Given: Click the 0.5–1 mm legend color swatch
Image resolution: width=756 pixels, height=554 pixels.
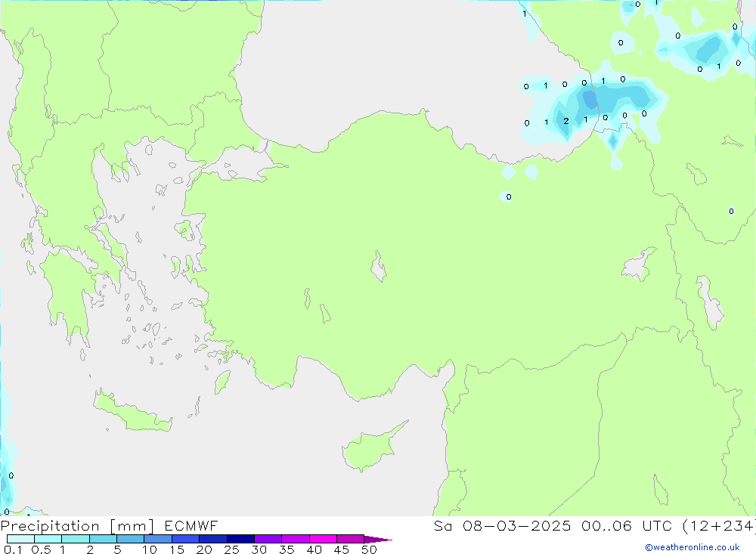Looking at the screenshot, I should (x=48, y=539).
